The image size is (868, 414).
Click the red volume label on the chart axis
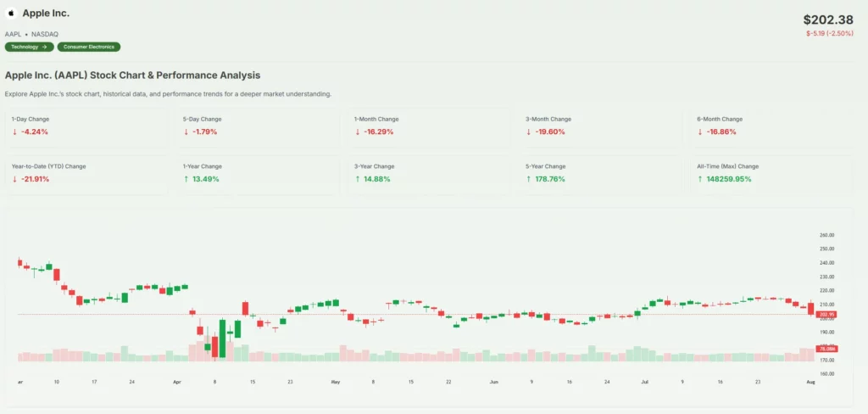[826, 349]
